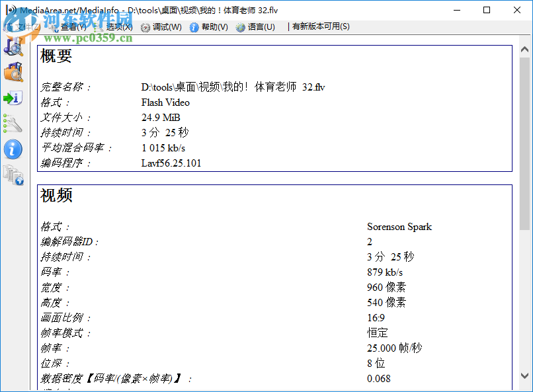Click the blue info About icon
533x392 pixels.
[x=15, y=149]
